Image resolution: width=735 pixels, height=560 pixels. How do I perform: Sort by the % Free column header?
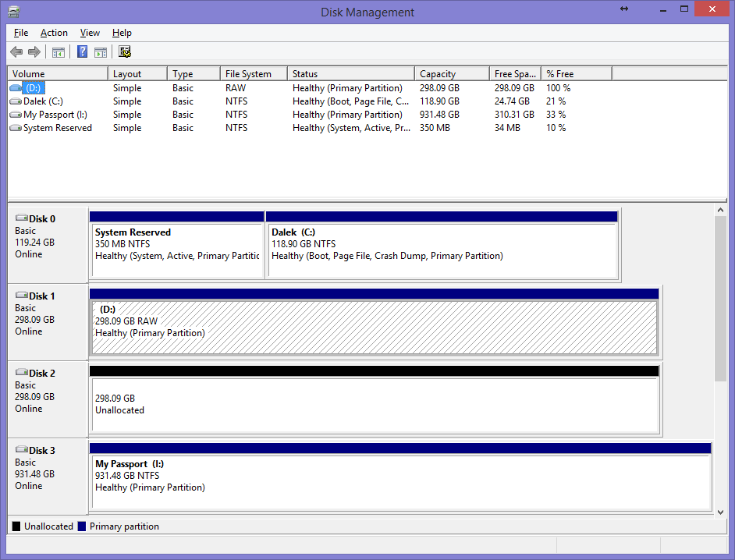577,74
